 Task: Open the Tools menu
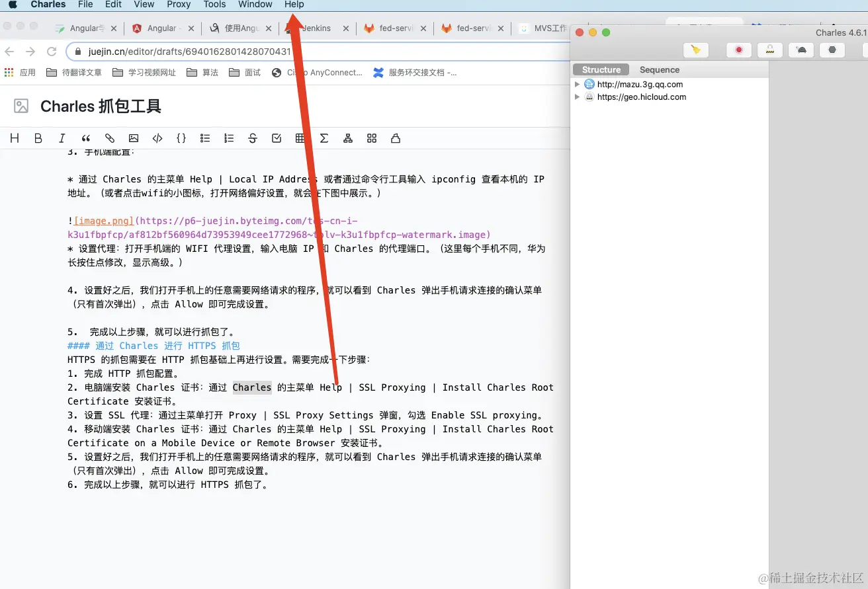[x=214, y=5]
